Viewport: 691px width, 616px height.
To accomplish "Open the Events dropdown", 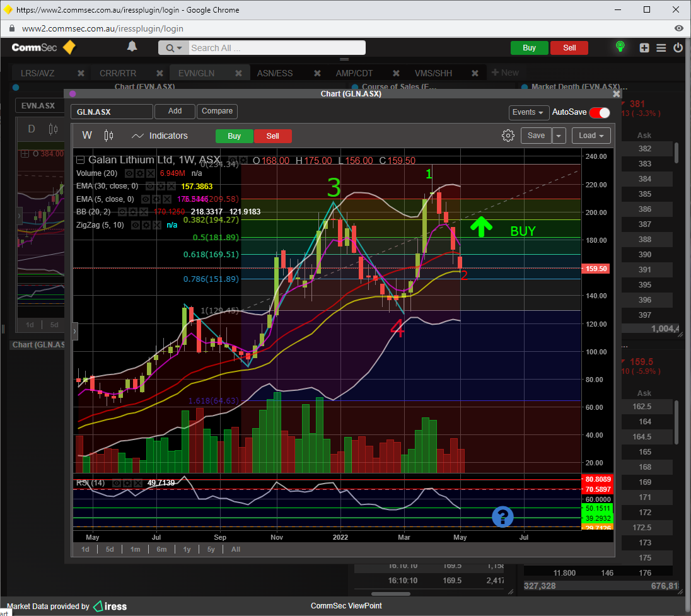I will tap(528, 112).
